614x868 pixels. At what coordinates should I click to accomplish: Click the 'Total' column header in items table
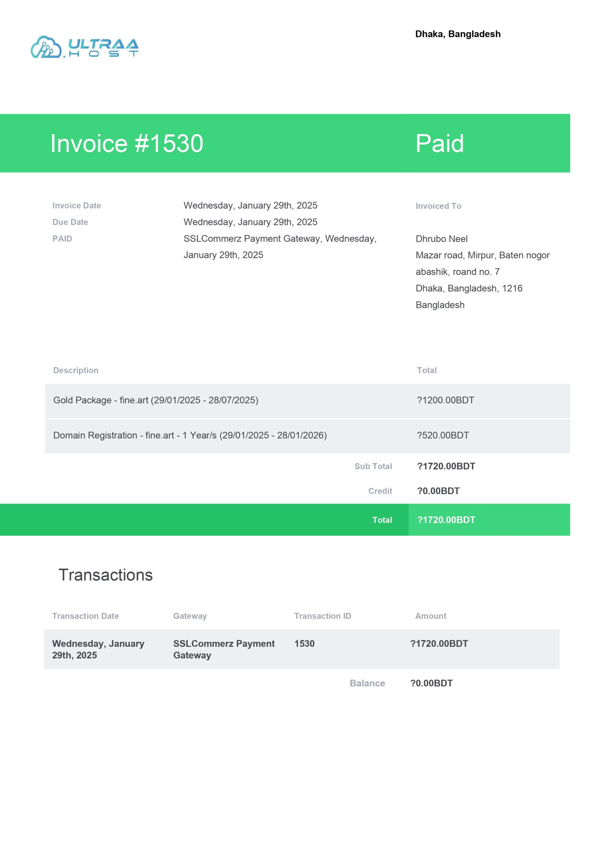[427, 371]
